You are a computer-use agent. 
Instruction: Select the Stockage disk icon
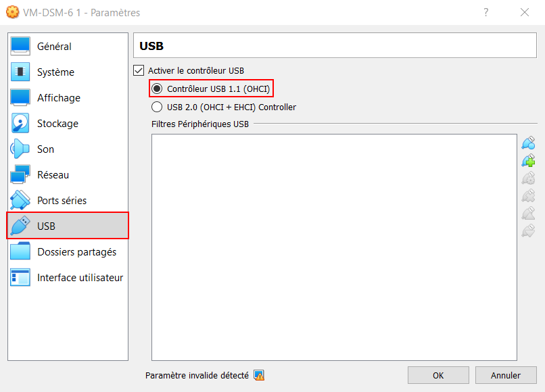[20, 124]
